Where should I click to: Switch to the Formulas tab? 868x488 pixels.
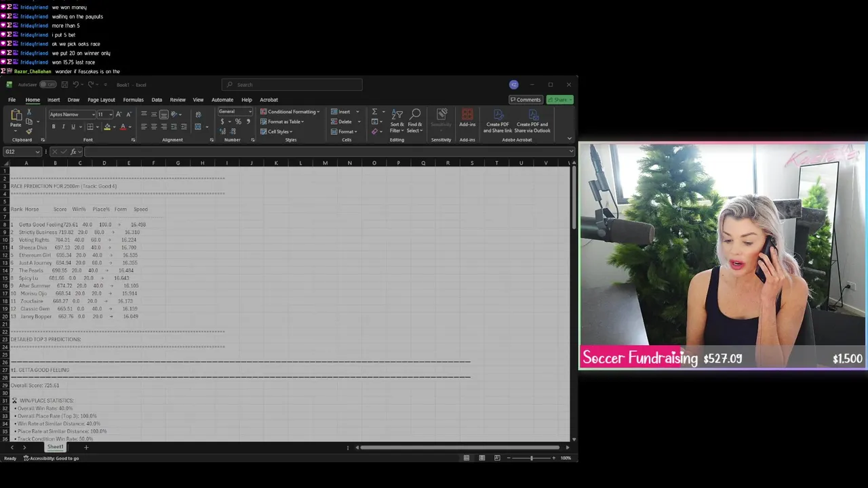134,100
